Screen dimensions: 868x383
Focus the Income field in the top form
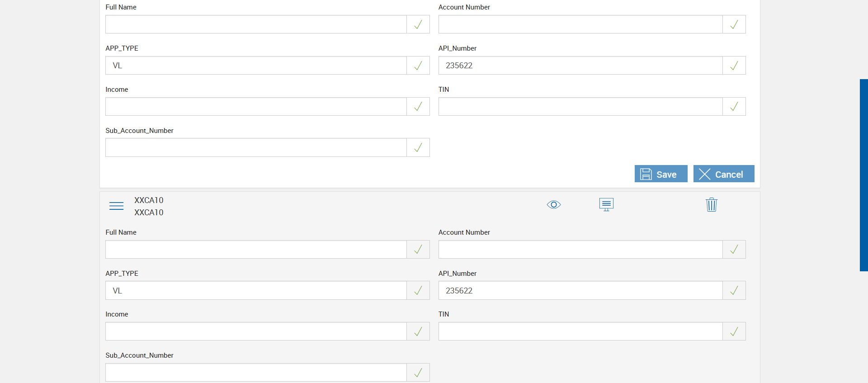point(256,107)
